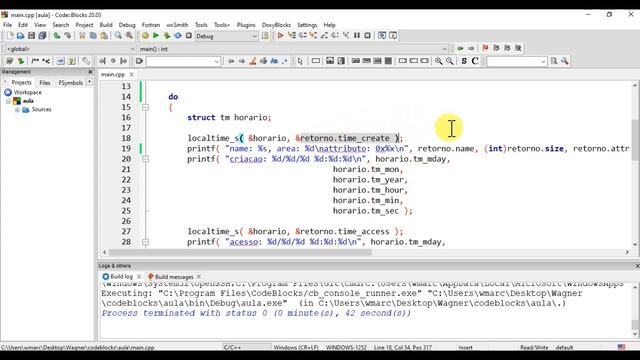
Task: Run the program with the green play icon
Action: click(156, 36)
